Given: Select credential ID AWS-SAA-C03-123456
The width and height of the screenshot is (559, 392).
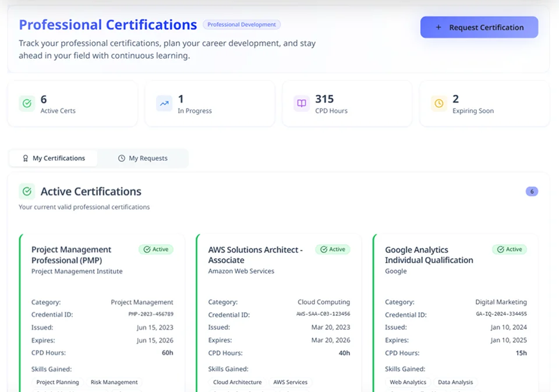Looking at the screenshot, I should [323, 314].
